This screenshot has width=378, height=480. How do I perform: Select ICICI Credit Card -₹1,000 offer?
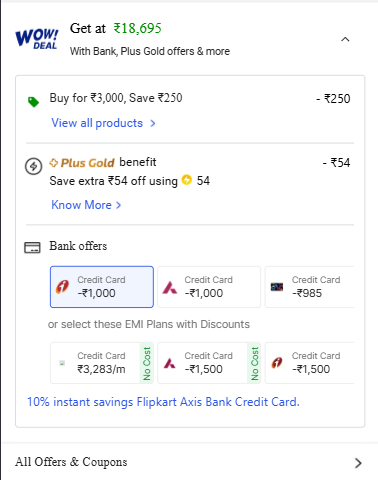(102, 287)
